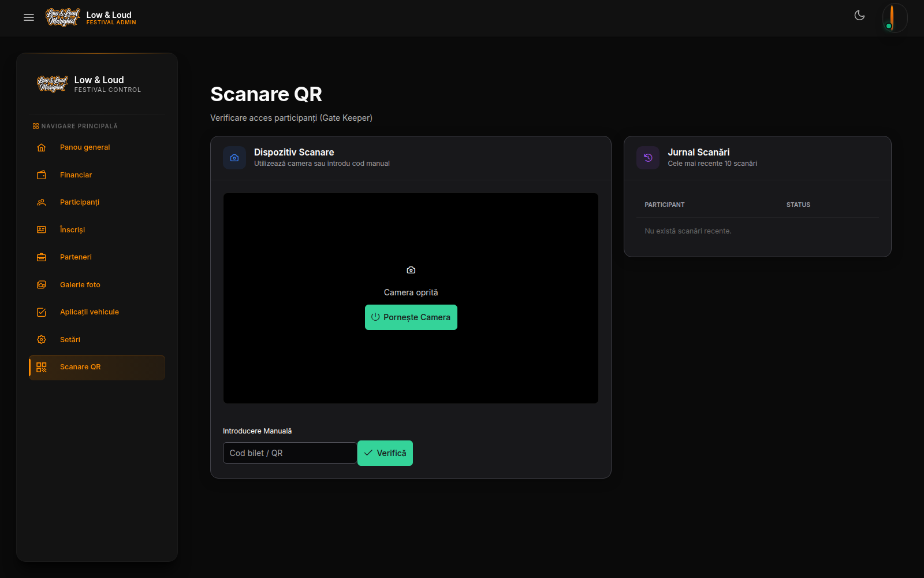Screen dimensions: 924x578
Task: Open the hamburger menu icon
Action: (29, 17)
